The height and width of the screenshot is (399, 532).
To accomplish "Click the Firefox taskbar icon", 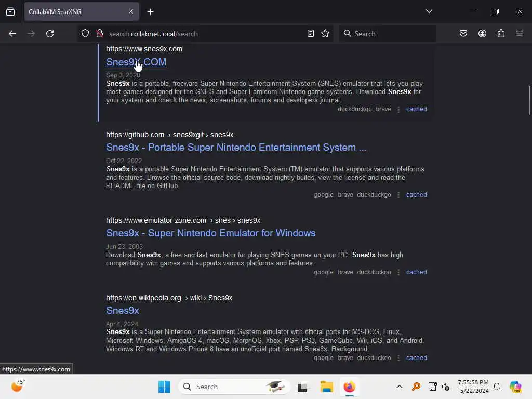I will (x=350, y=387).
